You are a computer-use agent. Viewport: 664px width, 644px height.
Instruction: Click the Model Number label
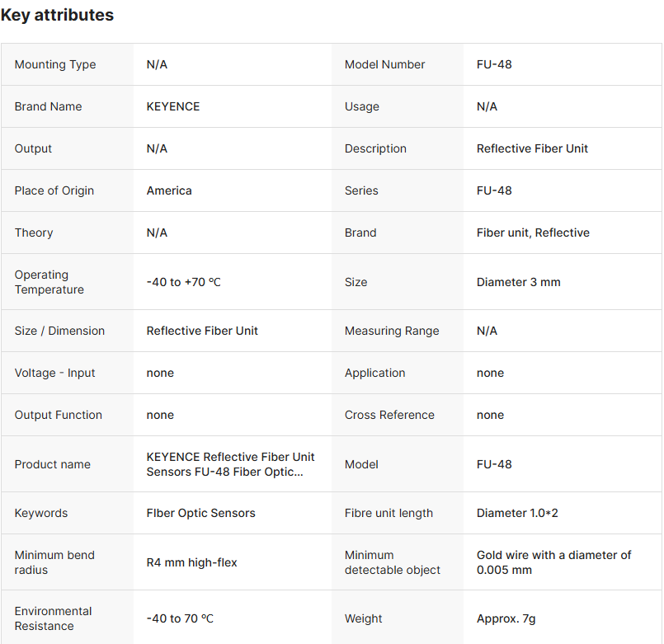(x=385, y=64)
